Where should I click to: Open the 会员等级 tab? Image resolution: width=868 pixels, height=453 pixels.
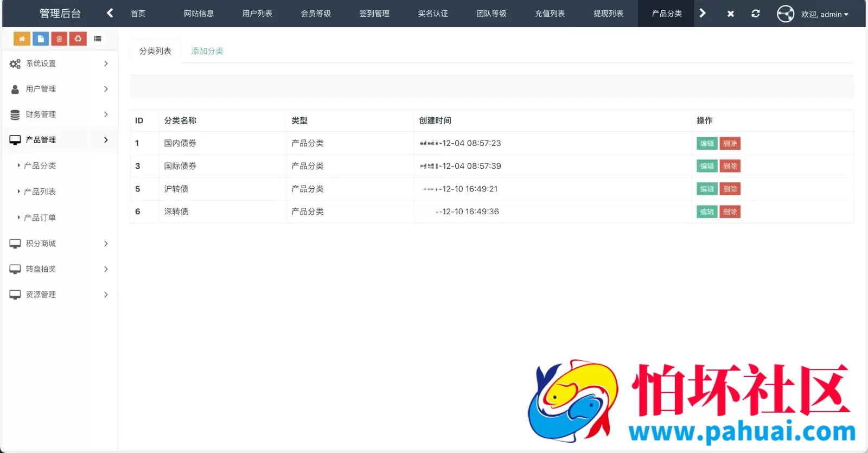[316, 14]
